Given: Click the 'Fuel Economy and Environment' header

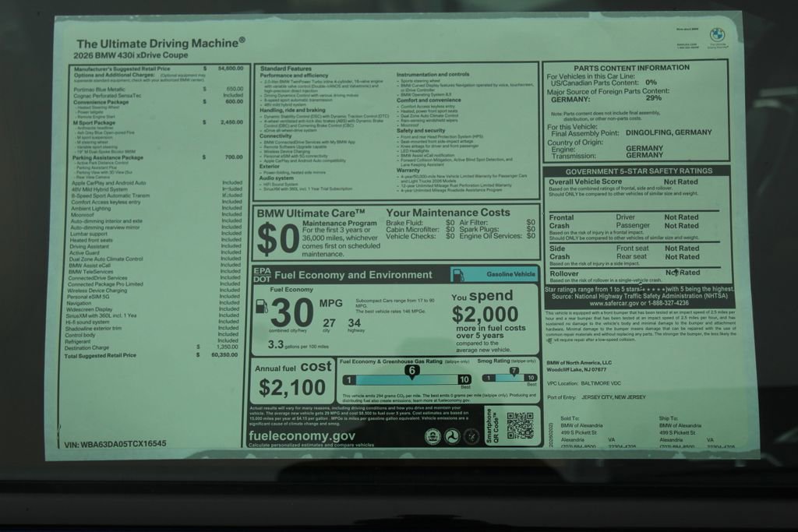Looking at the screenshot, I should pos(353,275).
